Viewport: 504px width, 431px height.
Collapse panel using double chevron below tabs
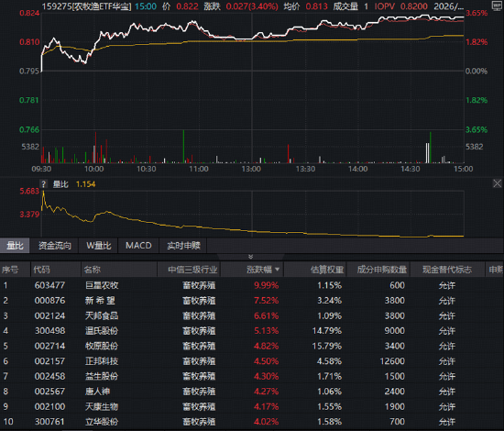tap(251, 257)
